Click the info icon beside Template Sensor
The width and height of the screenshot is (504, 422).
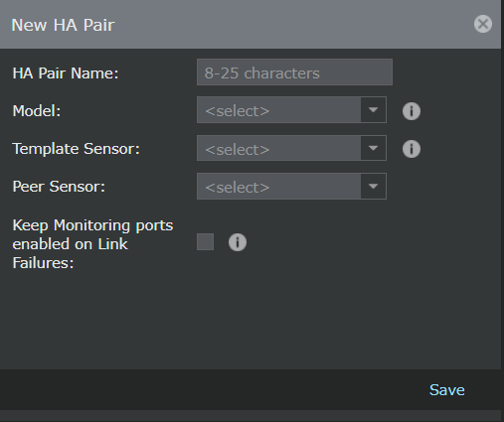coord(412,149)
